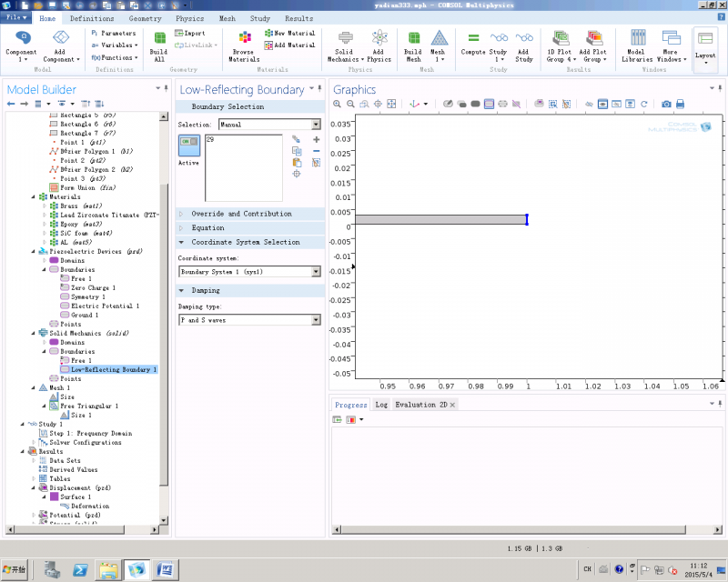Open the Add Physics panel

379,44
